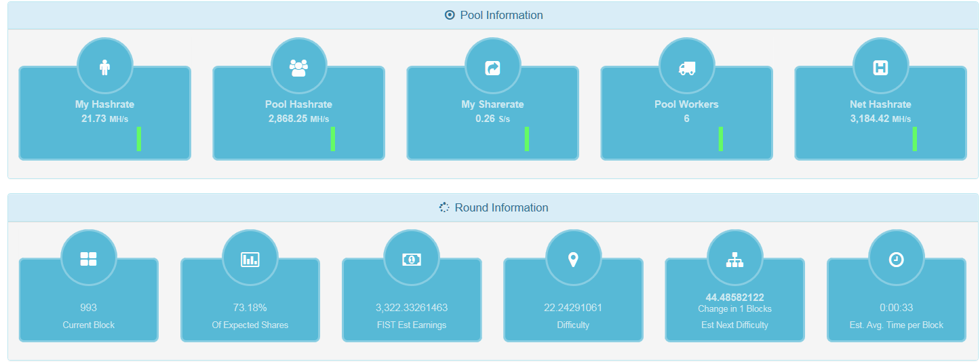The height and width of the screenshot is (364, 980).
Task: Select the Est. Avg. Time per Block label
Action: click(x=896, y=325)
